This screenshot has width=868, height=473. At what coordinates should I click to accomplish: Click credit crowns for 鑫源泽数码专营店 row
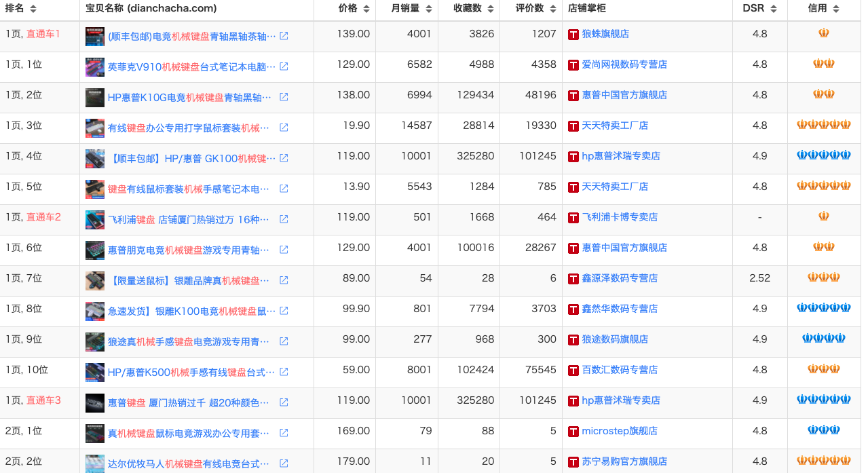click(x=824, y=278)
